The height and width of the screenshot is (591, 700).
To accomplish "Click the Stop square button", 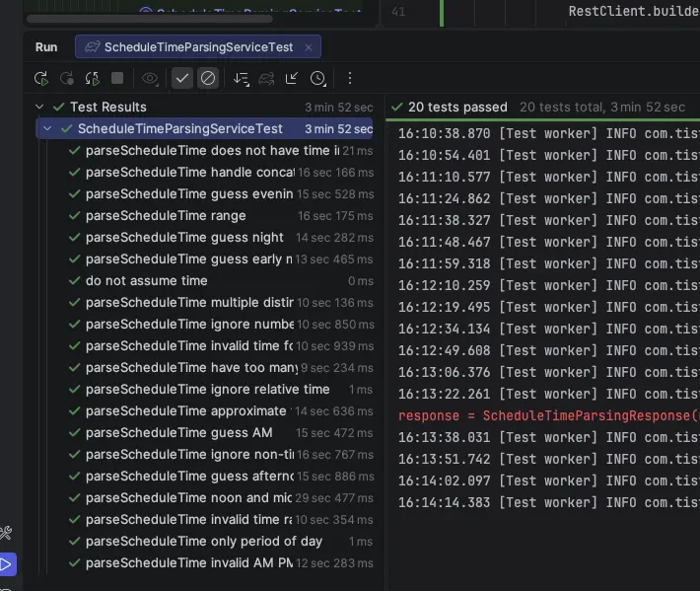I will (117, 79).
